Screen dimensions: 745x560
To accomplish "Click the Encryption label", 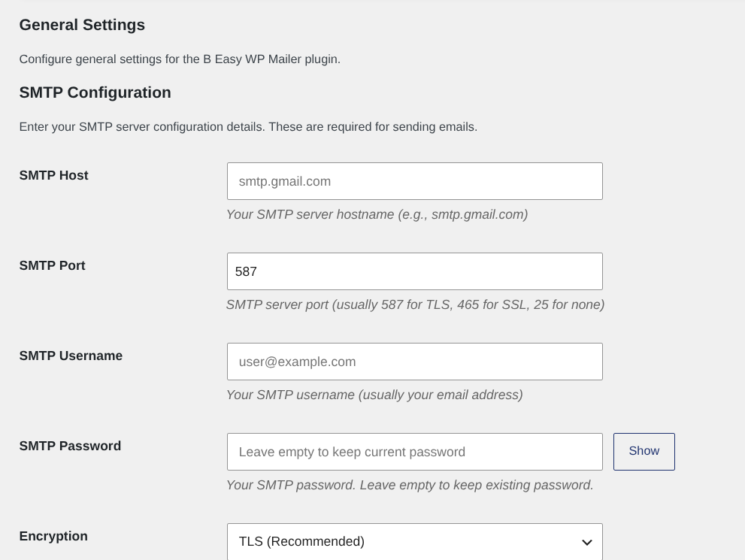I will [x=53, y=536].
